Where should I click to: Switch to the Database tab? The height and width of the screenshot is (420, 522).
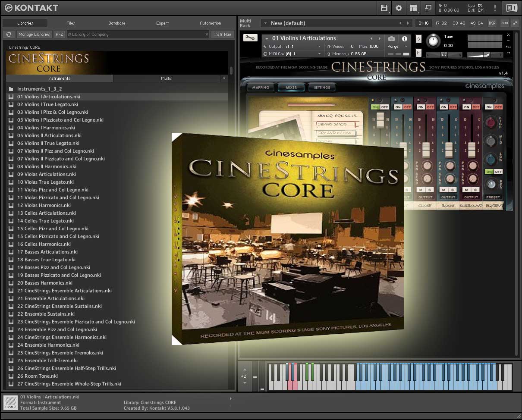116,23
